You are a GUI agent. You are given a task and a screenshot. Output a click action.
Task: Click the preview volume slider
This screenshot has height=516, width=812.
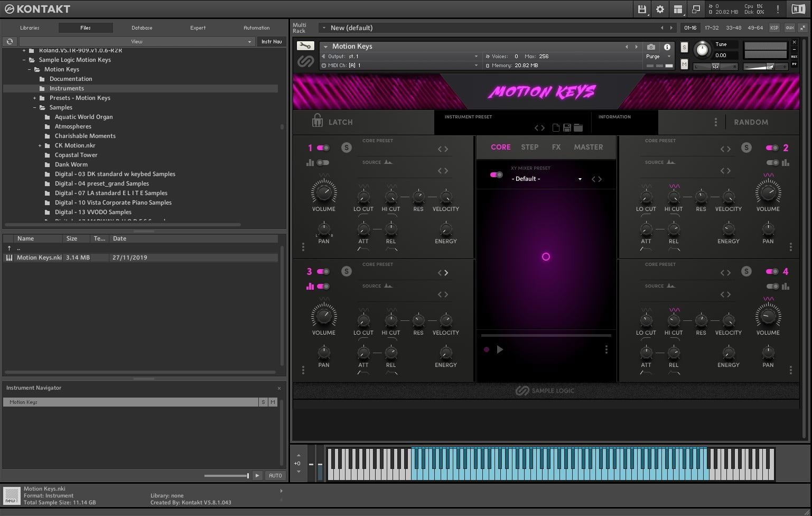[x=226, y=476]
